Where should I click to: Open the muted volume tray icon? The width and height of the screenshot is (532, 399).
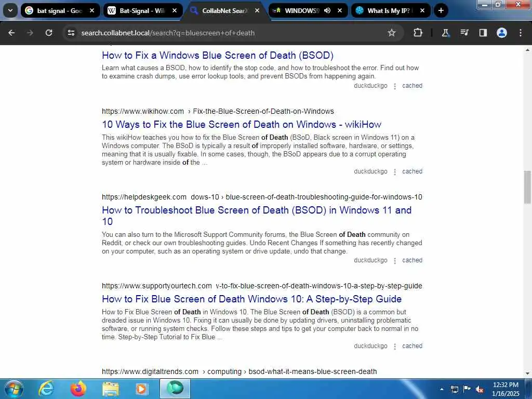click(x=480, y=389)
